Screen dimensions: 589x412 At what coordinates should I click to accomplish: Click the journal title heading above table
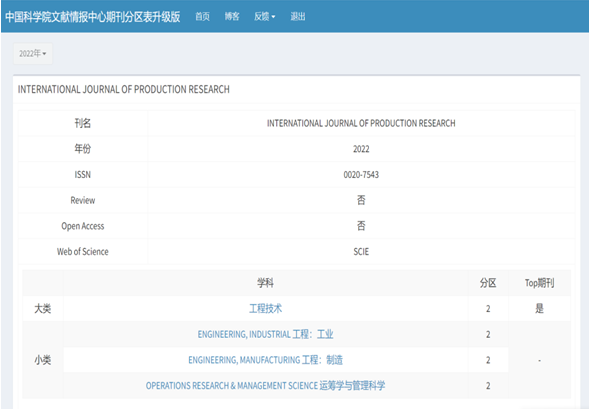click(124, 89)
